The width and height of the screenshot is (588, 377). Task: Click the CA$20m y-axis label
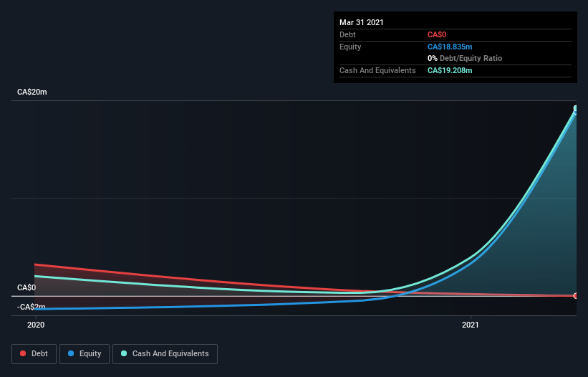32,92
